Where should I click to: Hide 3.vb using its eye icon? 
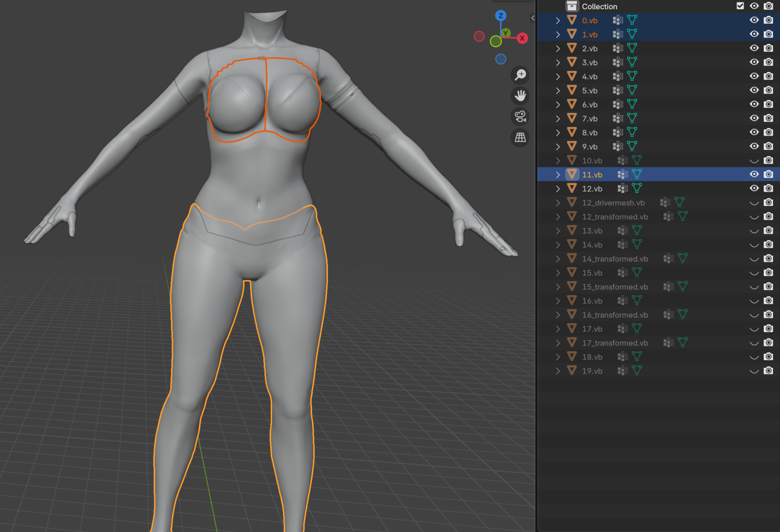(754, 62)
